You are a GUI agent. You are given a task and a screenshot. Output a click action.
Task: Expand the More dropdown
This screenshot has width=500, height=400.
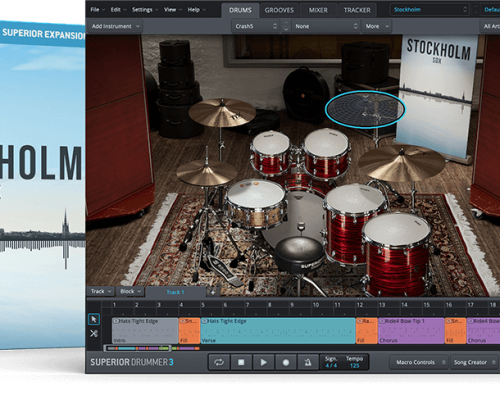click(x=377, y=26)
